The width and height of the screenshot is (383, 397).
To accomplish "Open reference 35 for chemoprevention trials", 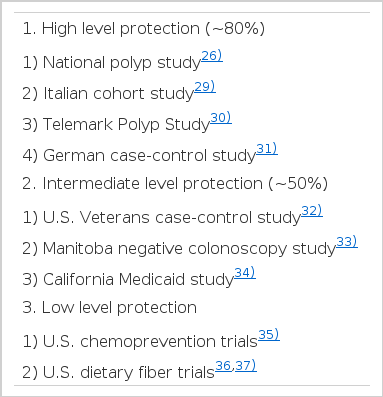I will click(269, 335).
